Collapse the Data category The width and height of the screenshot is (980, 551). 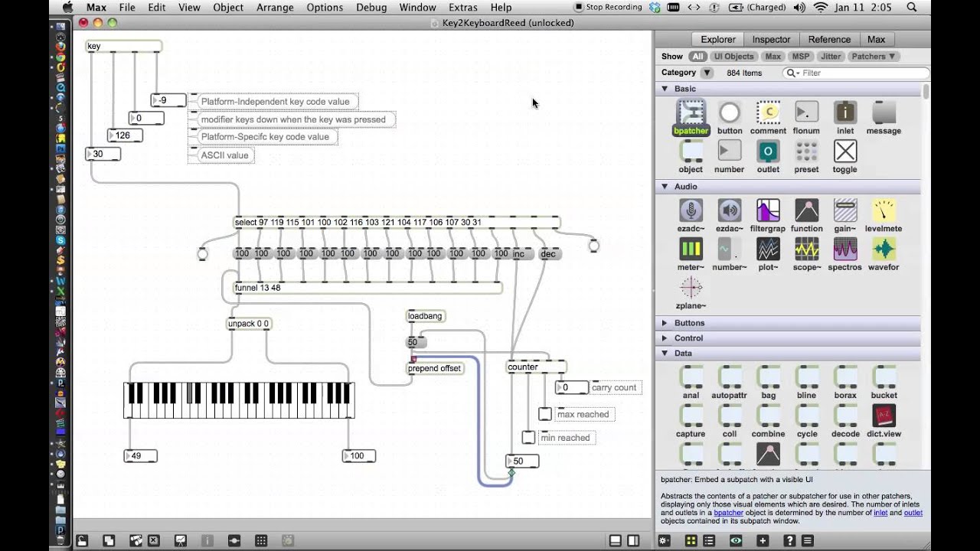click(x=665, y=354)
